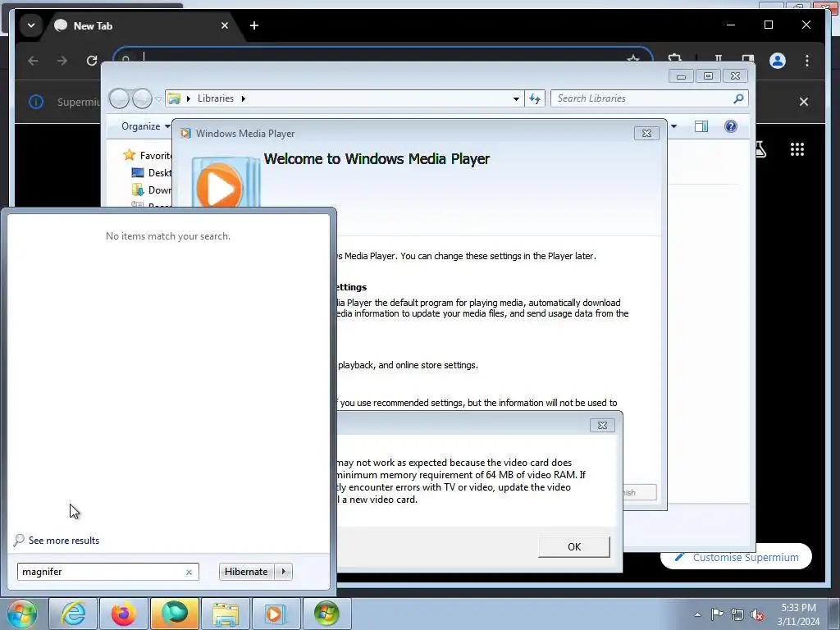Open the Windows Start orb
This screenshot has height=630, width=840.
tap(21, 614)
